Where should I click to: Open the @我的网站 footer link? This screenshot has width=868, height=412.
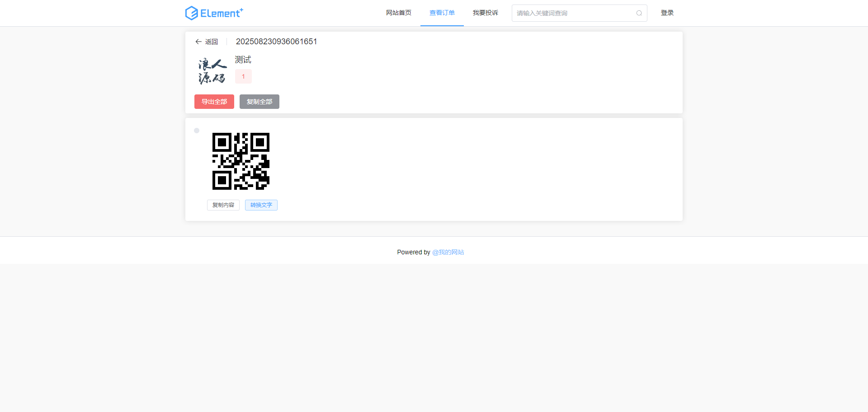point(448,252)
